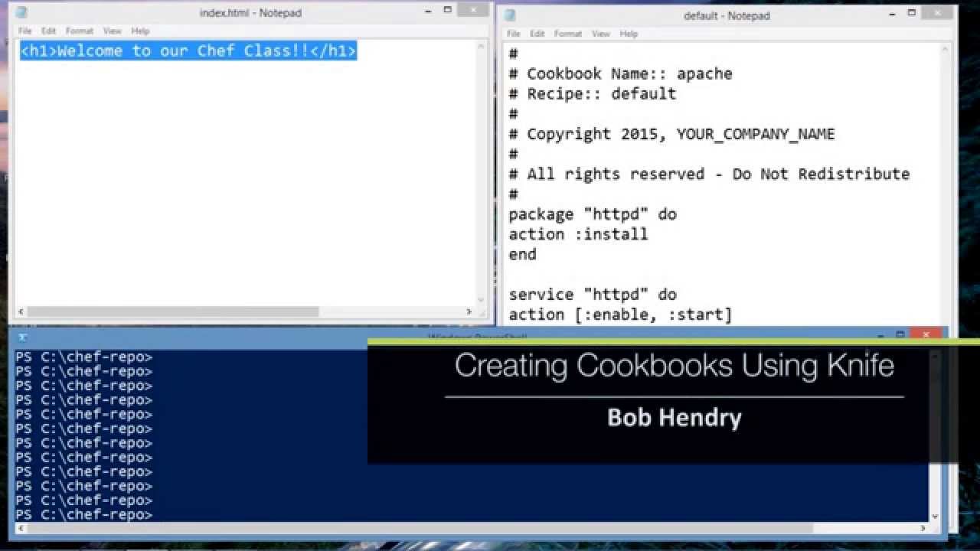The image size is (980, 551).
Task: Click the index.html - Notepad window title
Action: (250, 12)
